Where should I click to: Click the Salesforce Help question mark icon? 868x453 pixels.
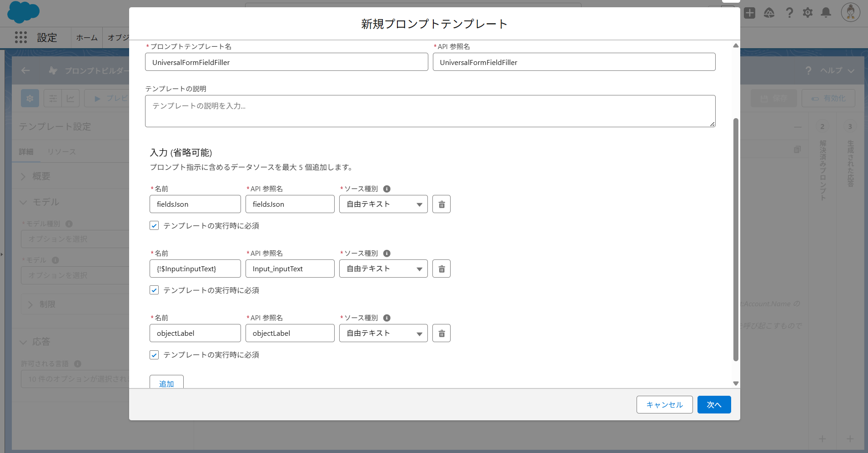(790, 13)
